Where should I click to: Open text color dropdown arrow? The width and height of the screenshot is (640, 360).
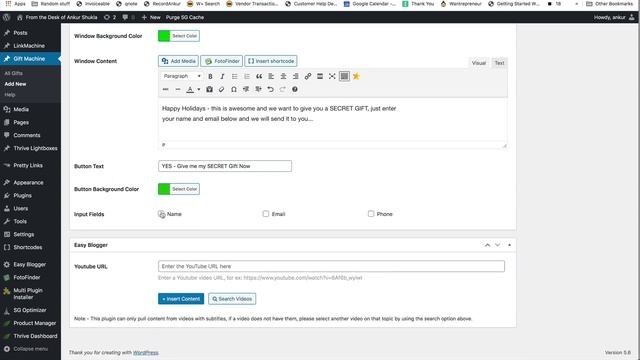tap(199, 89)
